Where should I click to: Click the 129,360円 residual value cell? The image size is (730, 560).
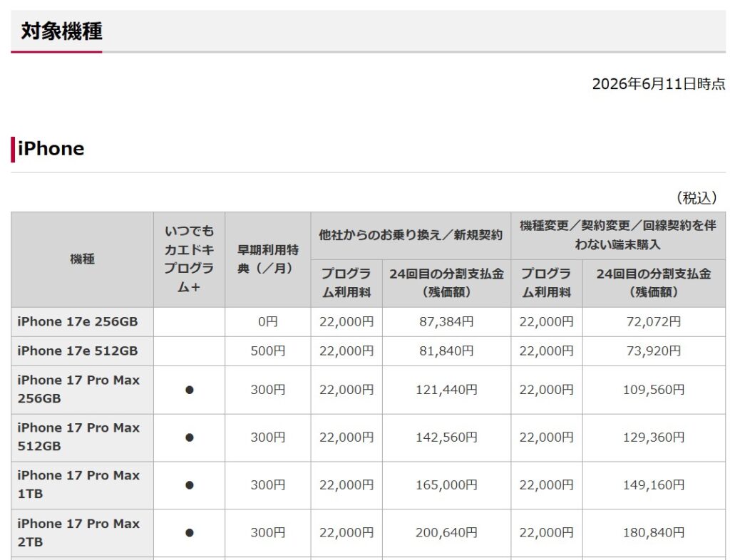point(654,437)
